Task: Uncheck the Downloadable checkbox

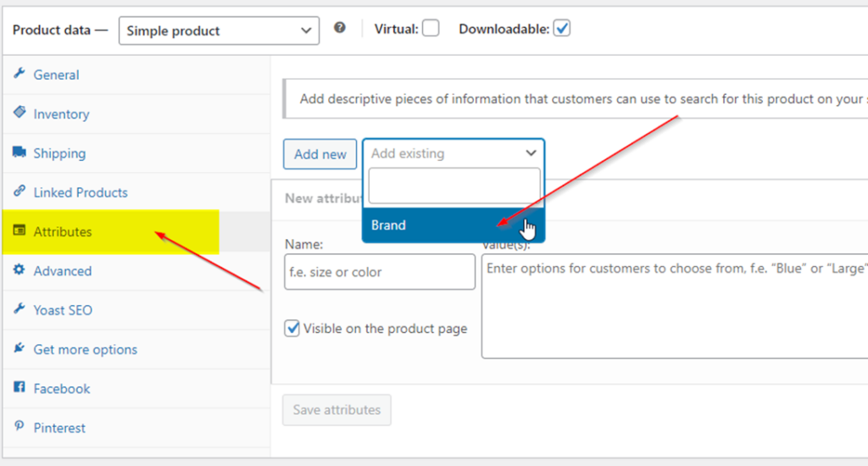Action: [x=562, y=28]
